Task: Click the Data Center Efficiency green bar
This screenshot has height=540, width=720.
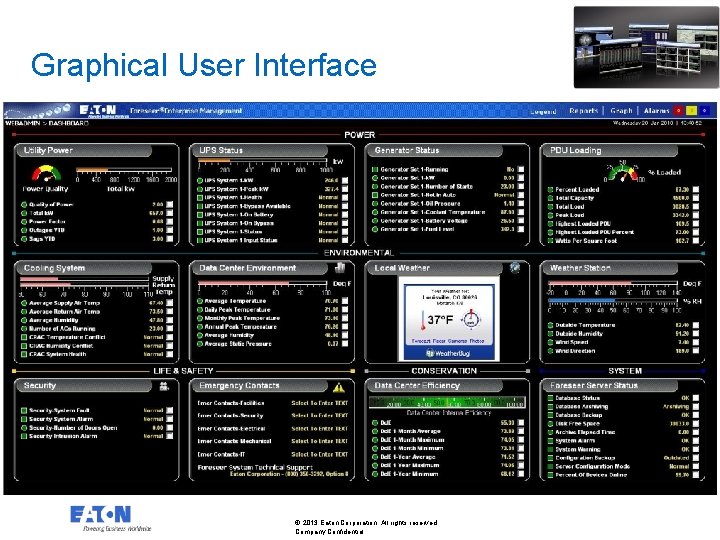Action: [x=447, y=402]
